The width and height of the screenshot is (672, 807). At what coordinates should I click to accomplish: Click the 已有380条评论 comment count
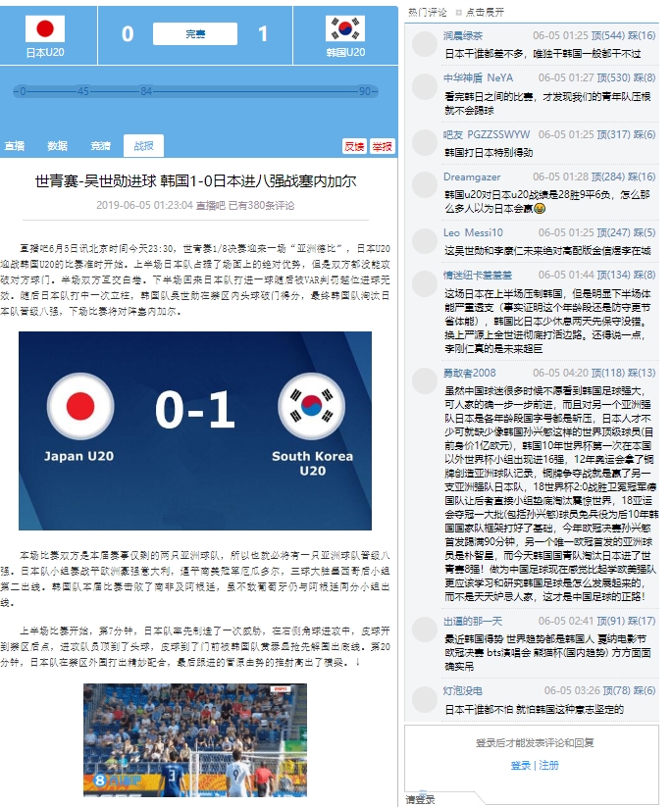coord(261,205)
